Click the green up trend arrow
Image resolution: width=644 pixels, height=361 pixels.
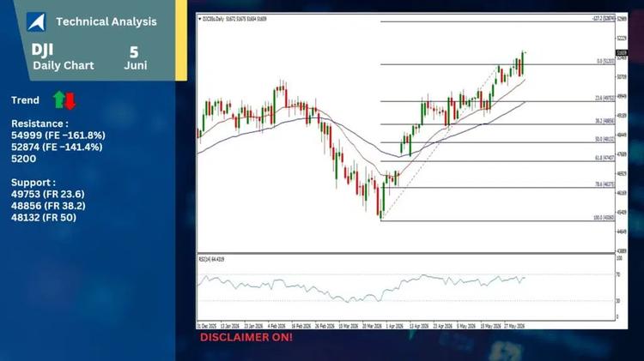(x=59, y=99)
